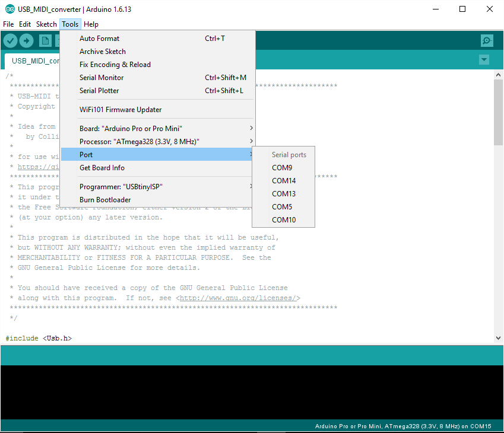Click "but WITHOUT ANY WARRANTY" line

[x=142, y=248]
